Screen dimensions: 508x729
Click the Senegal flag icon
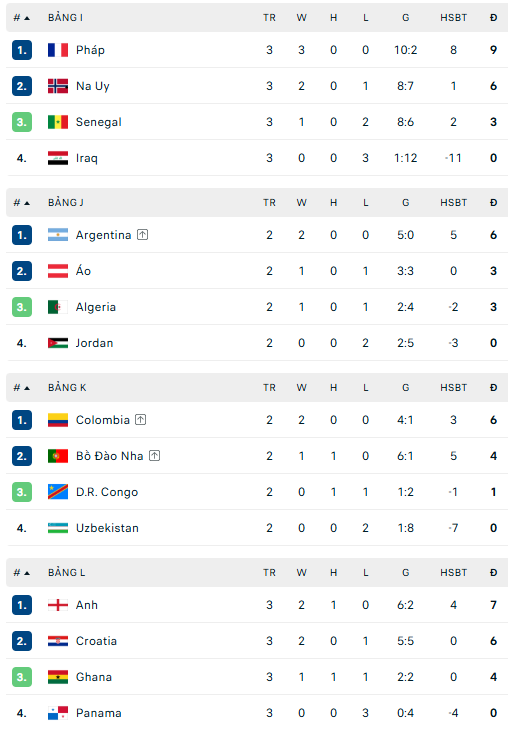(x=58, y=122)
